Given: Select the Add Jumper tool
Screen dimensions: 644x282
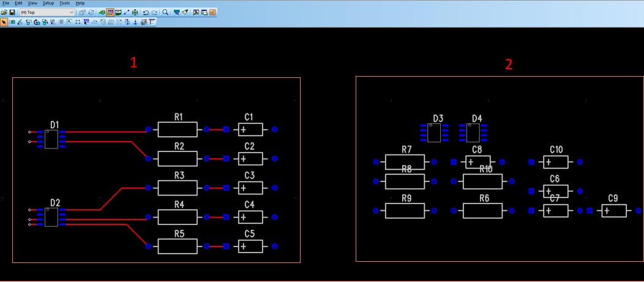Looking at the screenshot, I should tap(127, 22).
